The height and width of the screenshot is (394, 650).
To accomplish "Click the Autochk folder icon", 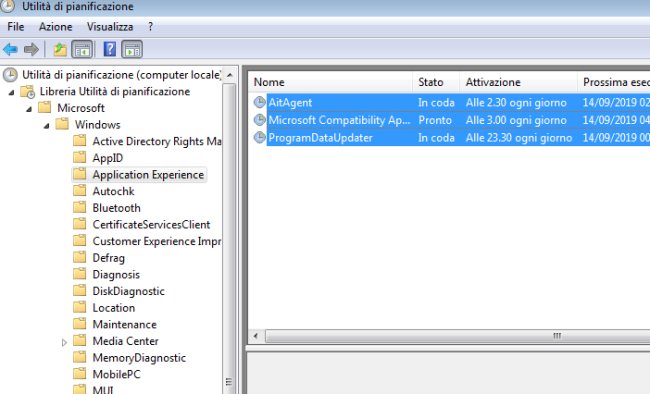I will click(80, 190).
